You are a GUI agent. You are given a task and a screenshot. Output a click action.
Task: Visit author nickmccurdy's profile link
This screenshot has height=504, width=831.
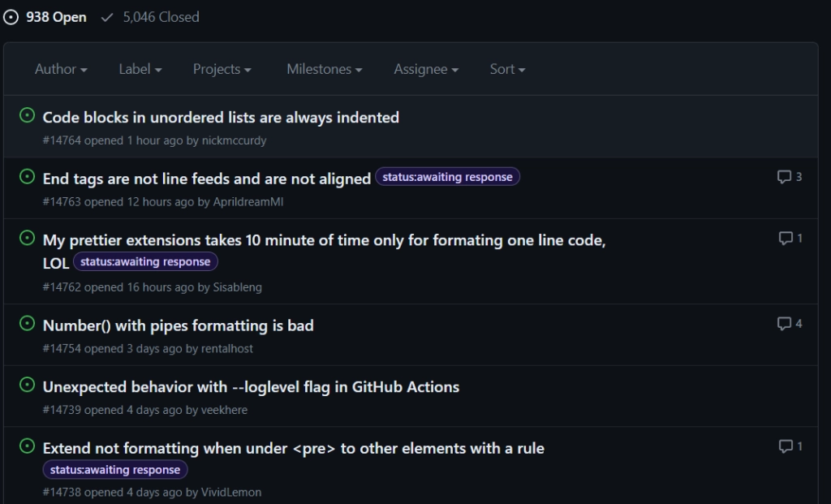[234, 140]
